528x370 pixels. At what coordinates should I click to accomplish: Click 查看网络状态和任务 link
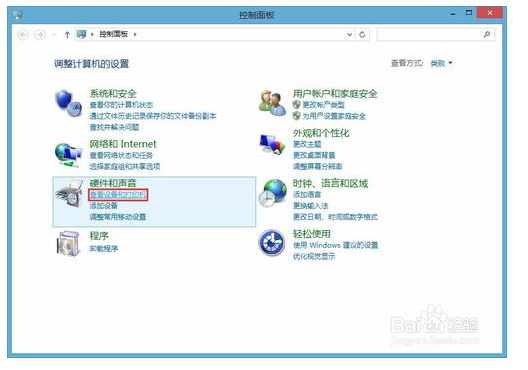(121, 156)
